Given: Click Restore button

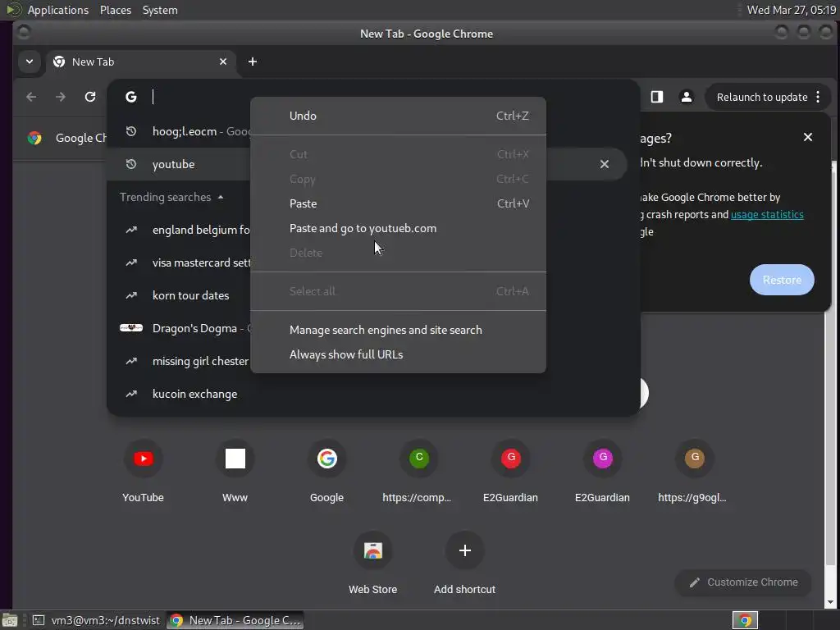Looking at the screenshot, I should (782, 280).
